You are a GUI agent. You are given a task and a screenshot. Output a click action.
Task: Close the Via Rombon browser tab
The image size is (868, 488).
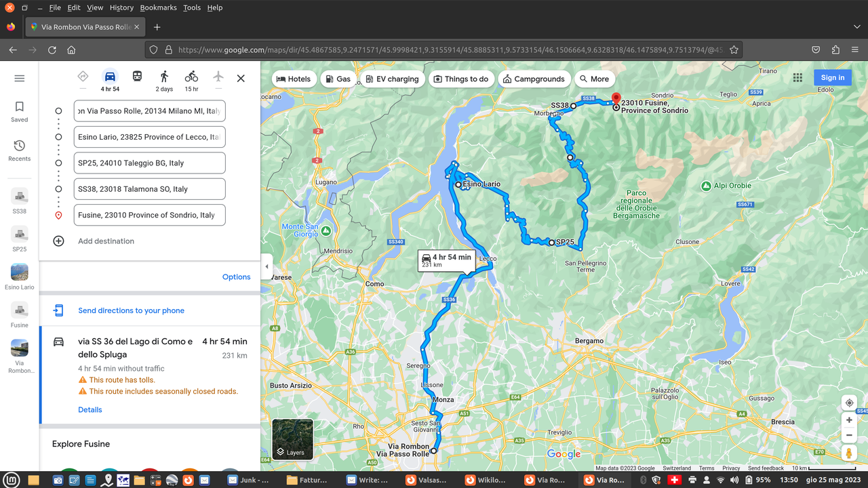pyautogui.click(x=137, y=27)
